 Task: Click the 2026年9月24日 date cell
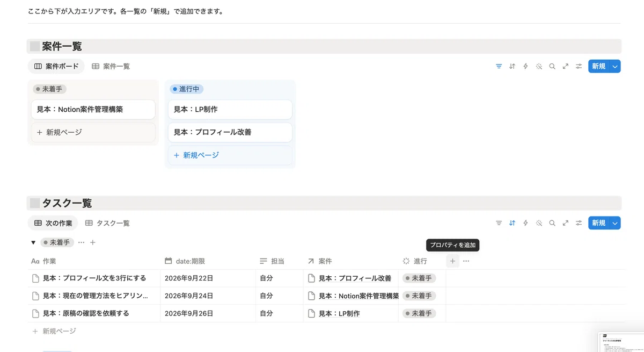(x=208, y=296)
